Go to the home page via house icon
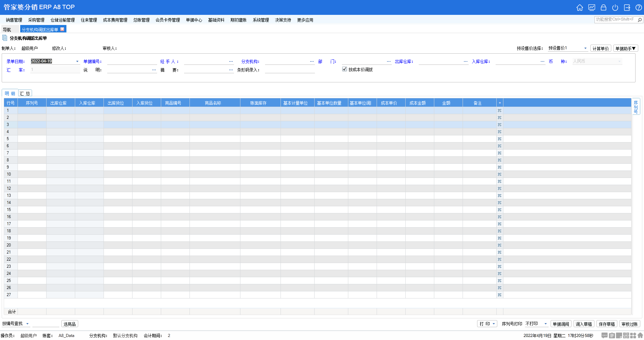Screen dimensions: 644x340 pyautogui.click(x=580, y=7)
